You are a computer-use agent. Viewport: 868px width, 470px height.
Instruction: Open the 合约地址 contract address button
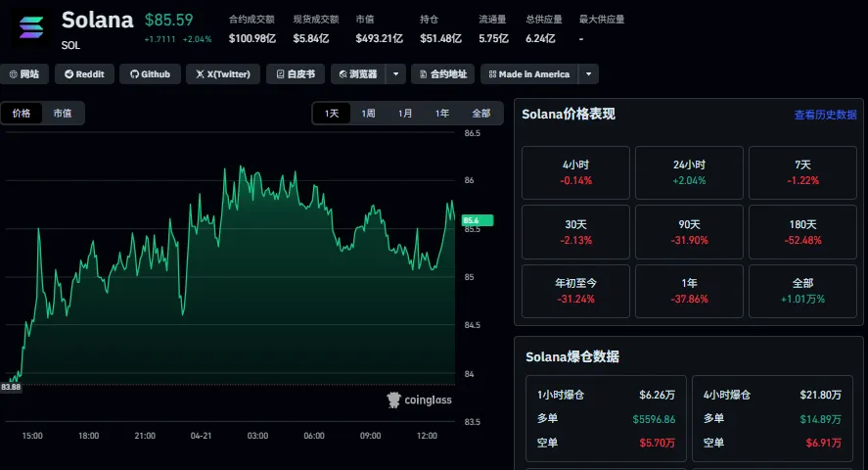443,74
